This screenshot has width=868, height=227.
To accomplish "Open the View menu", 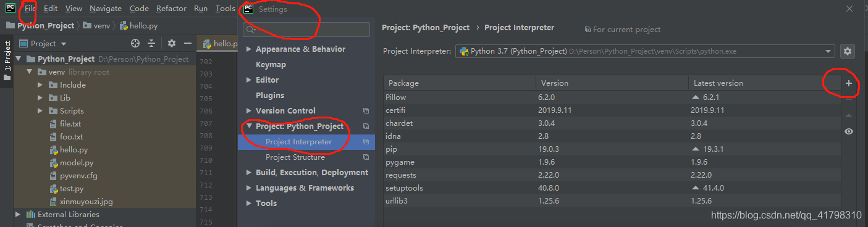I will (x=74, y=9).
